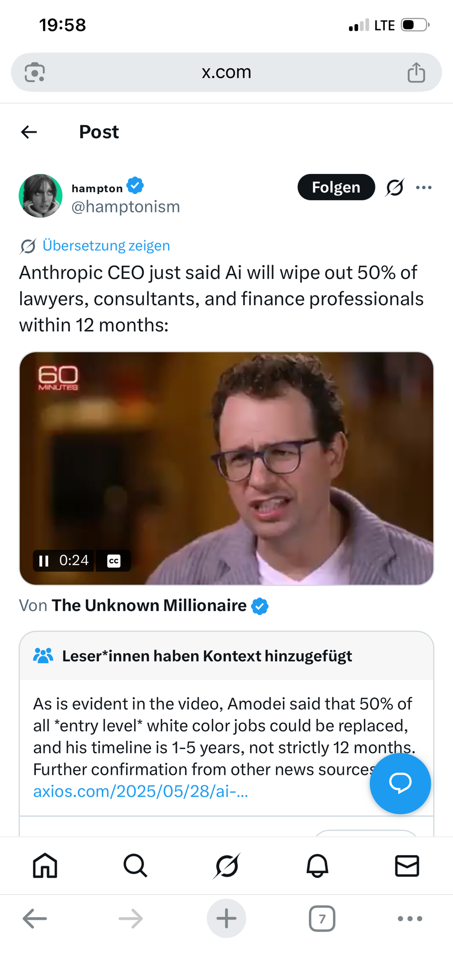Open the browser tab switcher showing 7

(x=322, y=918)
